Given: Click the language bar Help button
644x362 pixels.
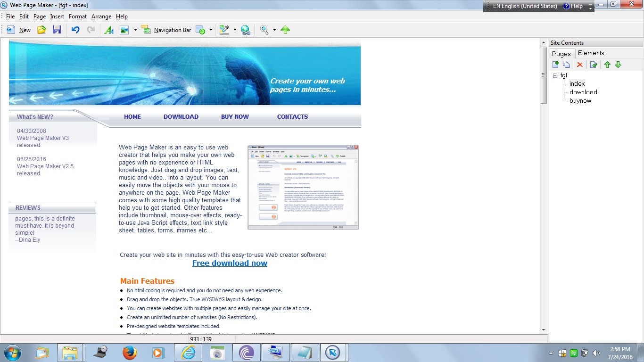Looking at the screenshot, I should pyautogui.click(x=573, y=6).
